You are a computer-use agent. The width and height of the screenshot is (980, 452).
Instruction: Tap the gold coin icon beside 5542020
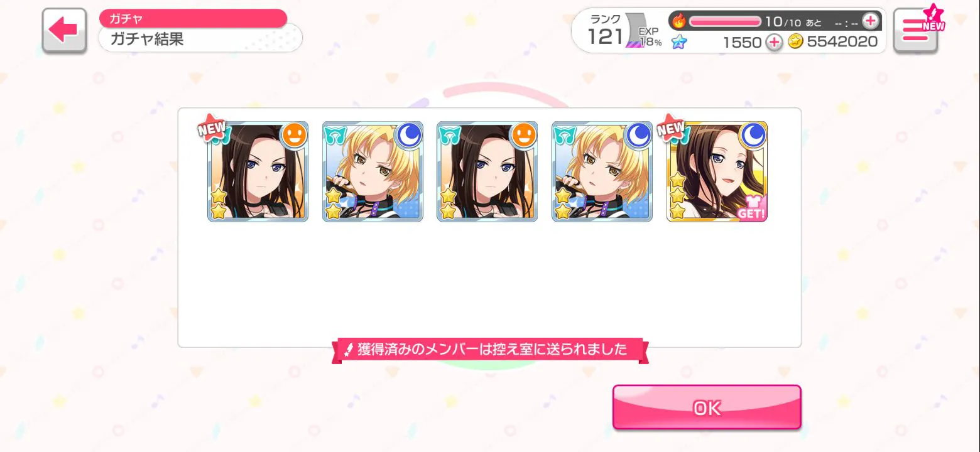coord(795,42)
